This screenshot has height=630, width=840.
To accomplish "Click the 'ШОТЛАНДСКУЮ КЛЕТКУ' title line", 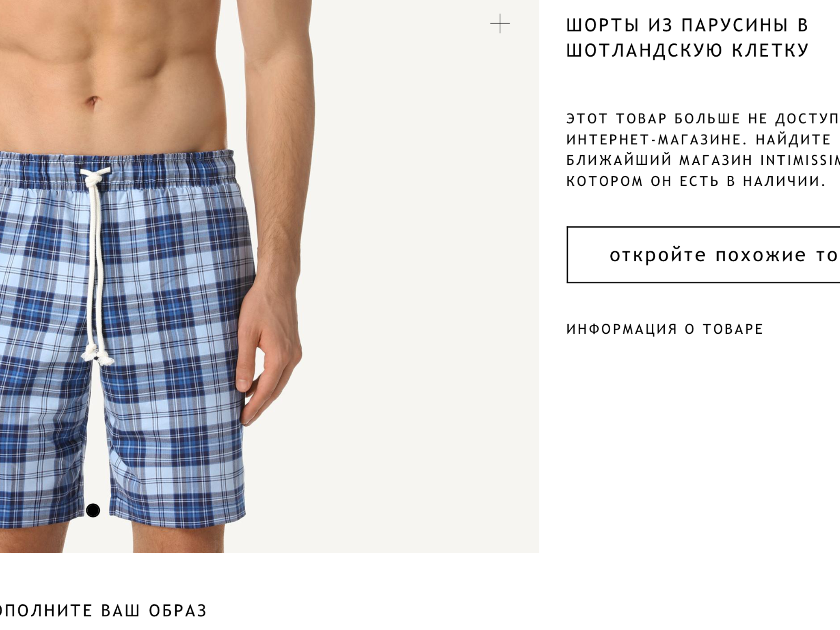I will [687, 50].
